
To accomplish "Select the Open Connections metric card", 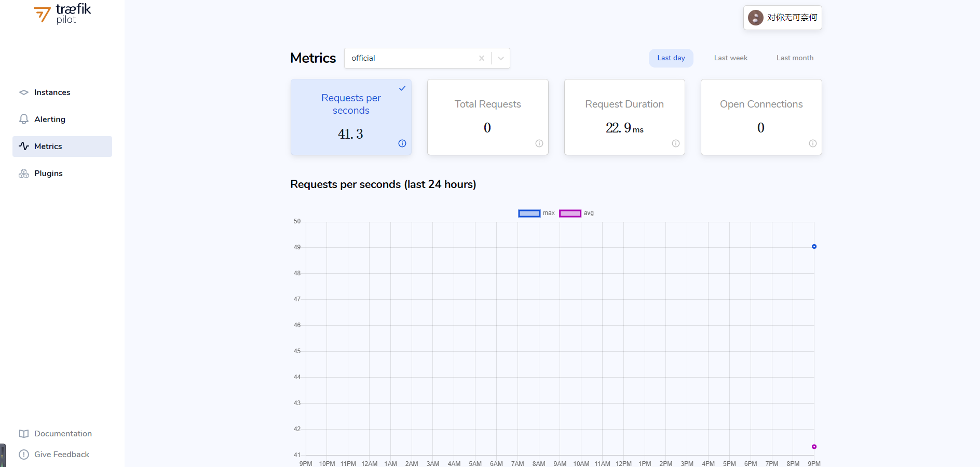I will 761,117.
